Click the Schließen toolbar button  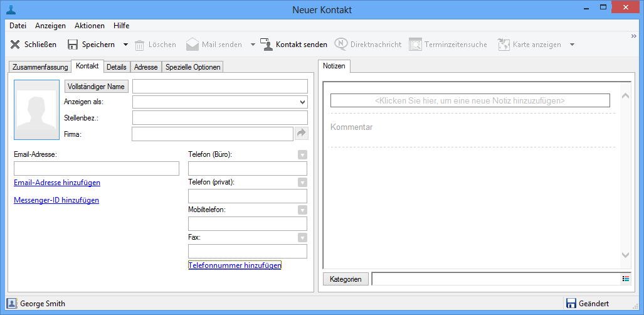[x=33, y=45]
